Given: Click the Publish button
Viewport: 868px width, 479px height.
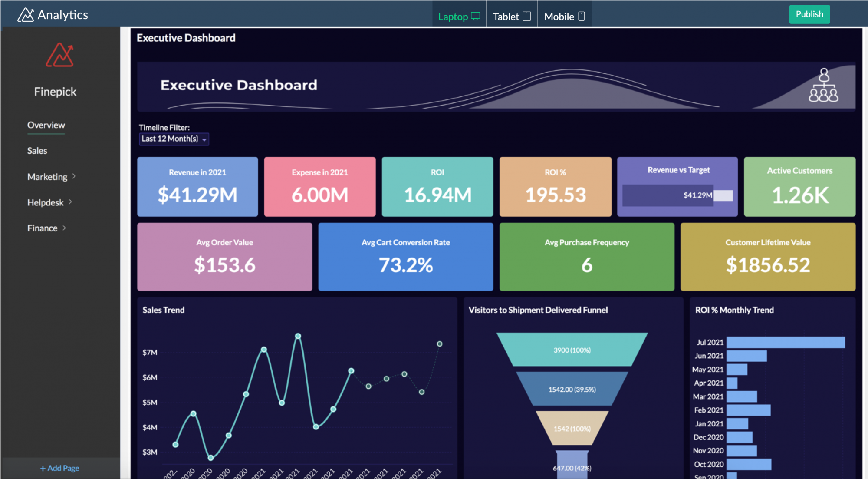Looking at the screenshot, I should coord(809,13).
